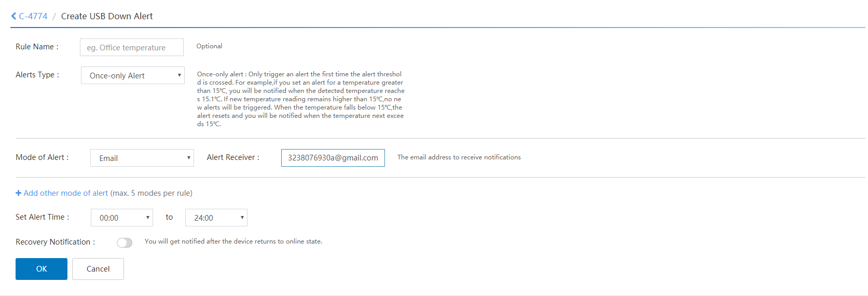Click the email address notification hint text

coord(459,157)
